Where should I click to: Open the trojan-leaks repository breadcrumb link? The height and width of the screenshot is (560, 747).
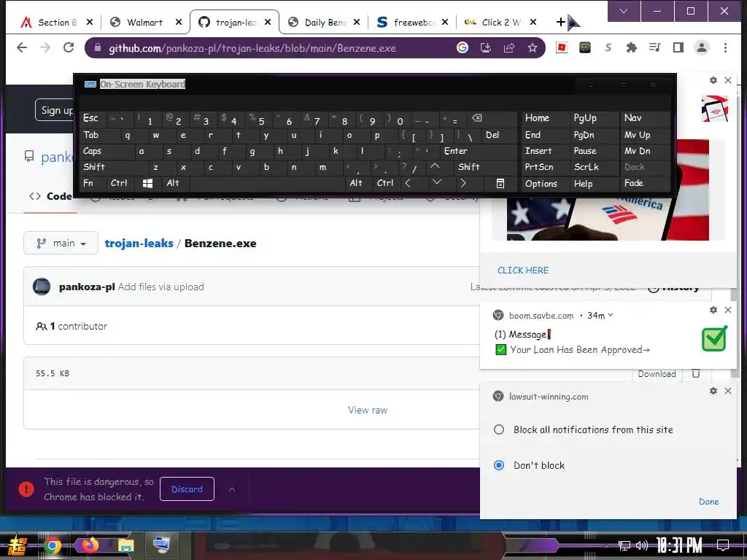(139, 244)
